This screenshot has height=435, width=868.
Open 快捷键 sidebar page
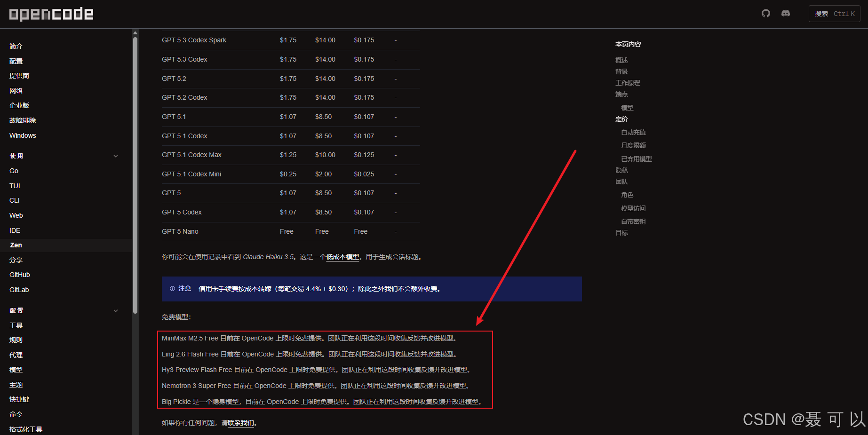19,399
